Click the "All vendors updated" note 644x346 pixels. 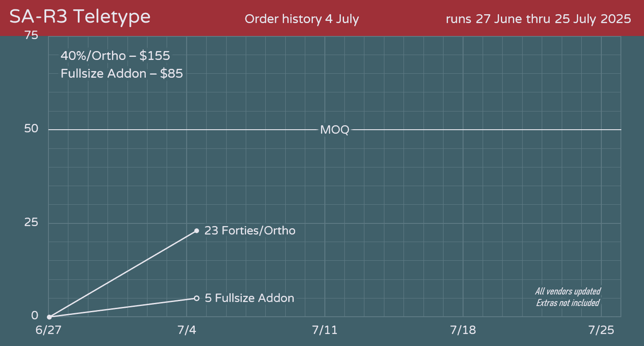click(x=568, y=291)
